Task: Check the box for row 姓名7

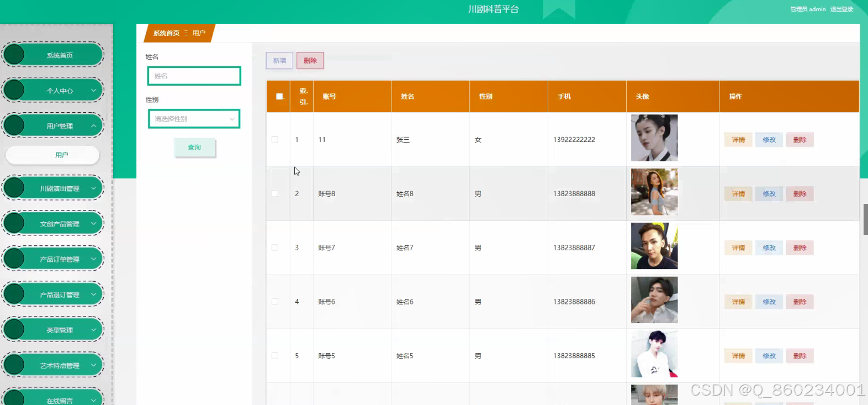Action: 275,248
